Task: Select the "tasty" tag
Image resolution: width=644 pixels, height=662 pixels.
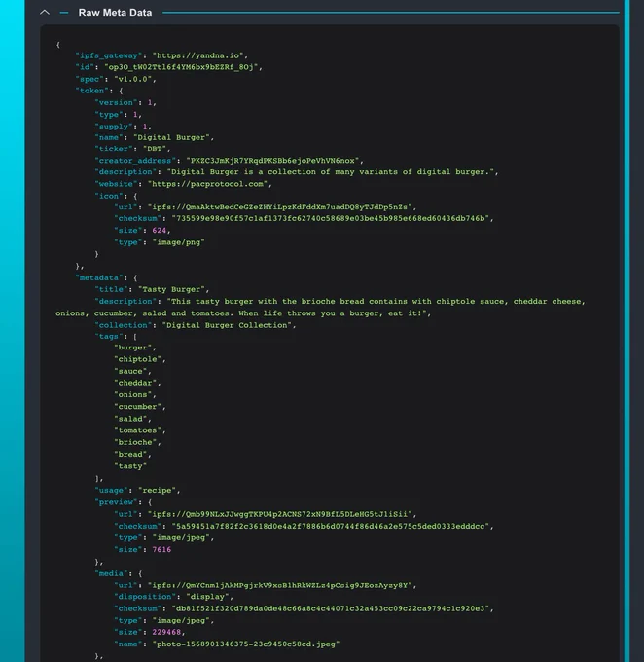Action: tap(130, 466)
